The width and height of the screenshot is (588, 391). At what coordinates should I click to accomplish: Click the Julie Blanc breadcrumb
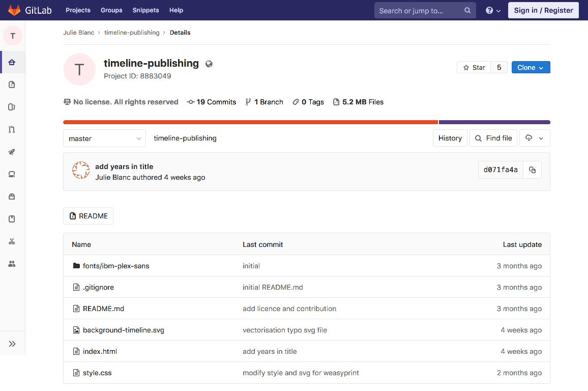[x=79, y=33]
